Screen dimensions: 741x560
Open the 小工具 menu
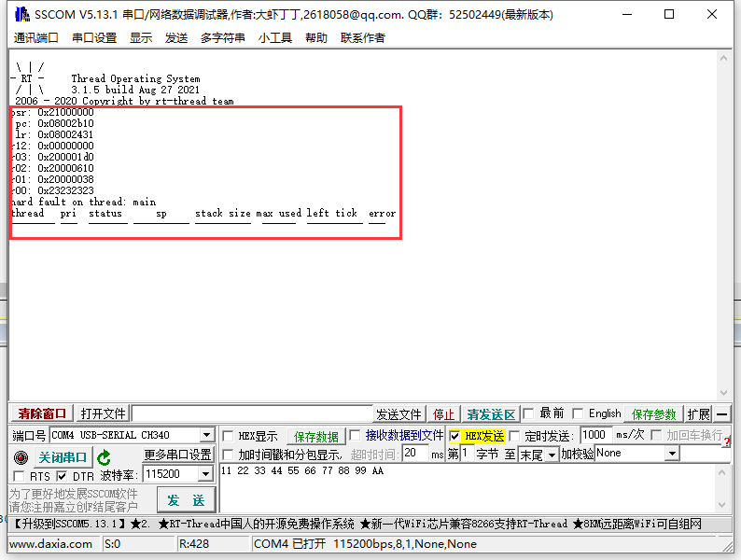click(x=275, y=37)
